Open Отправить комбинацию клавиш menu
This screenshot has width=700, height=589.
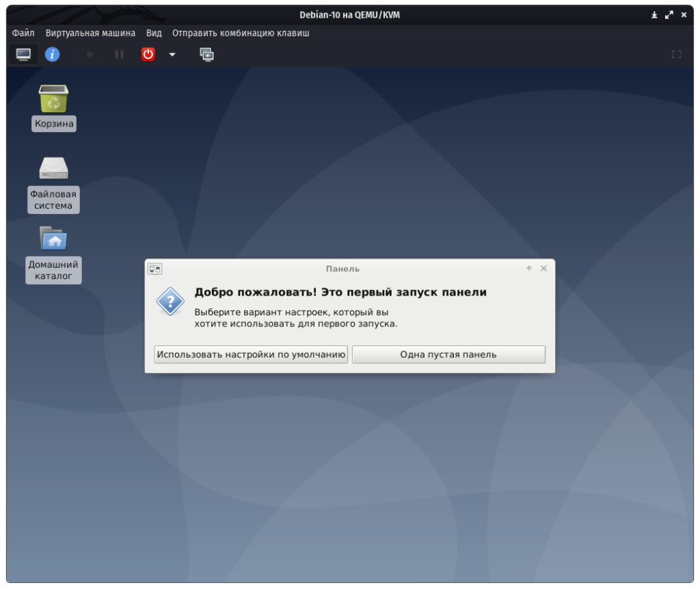click(x=241, y=33)
